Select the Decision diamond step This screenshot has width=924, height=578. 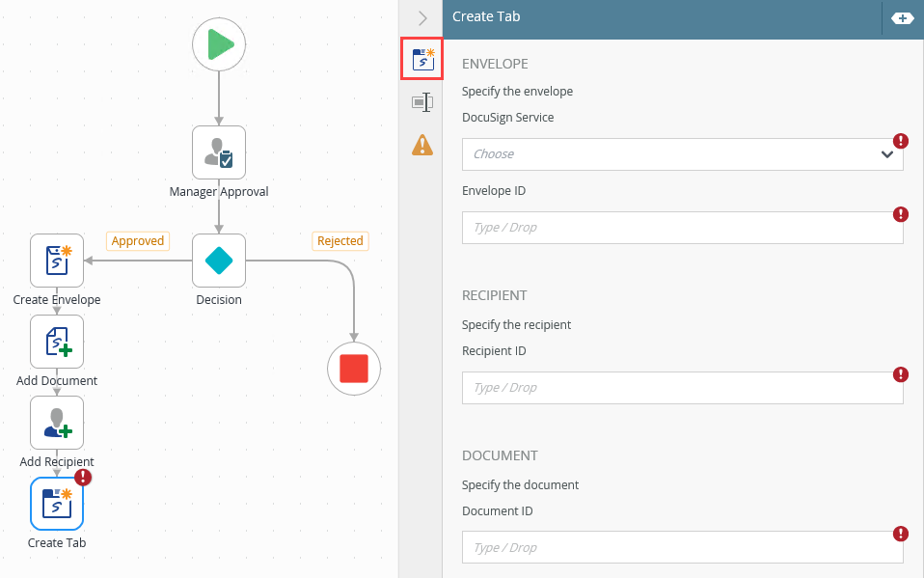219,261
